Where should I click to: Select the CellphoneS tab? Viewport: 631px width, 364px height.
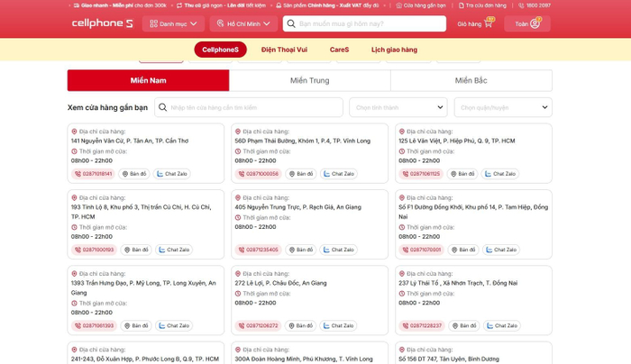(x=220, y=50)
